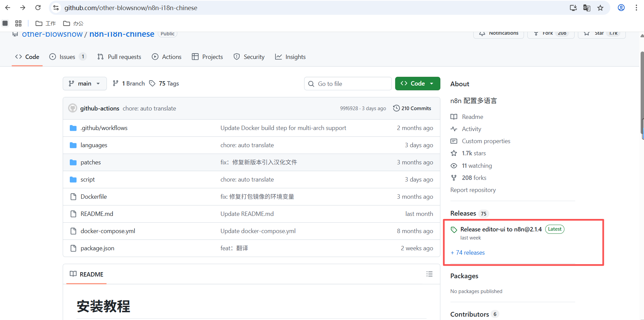Open the Releases 75 heading link
This screenshot has height=320, width=644.
click(x=469, y=214)
